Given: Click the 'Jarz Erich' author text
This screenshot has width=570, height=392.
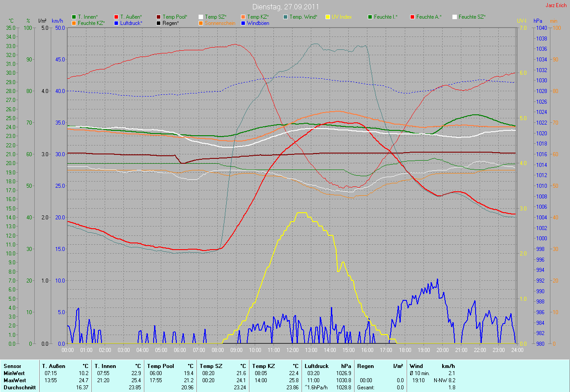Looking at the screenshot, I should (x=557, y=5).
